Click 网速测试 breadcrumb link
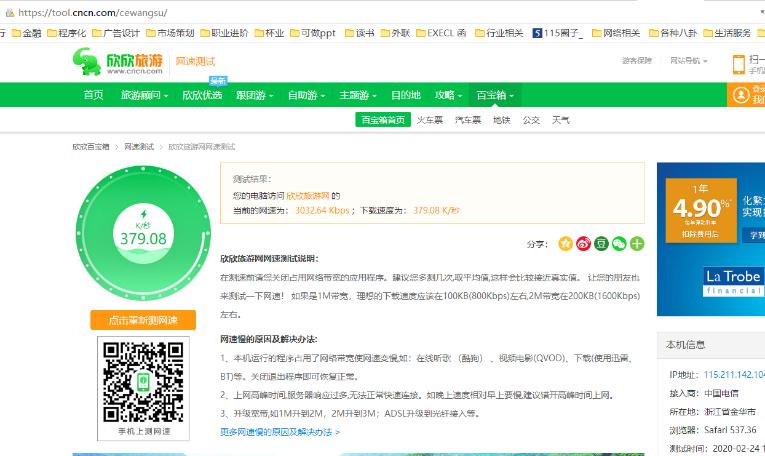 [139, 147]
